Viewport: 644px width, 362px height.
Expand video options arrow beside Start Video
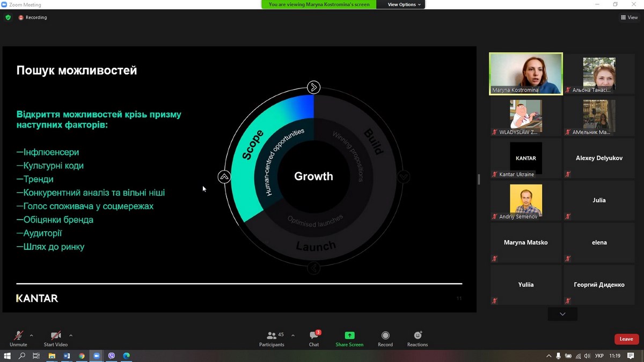point(70,336)
